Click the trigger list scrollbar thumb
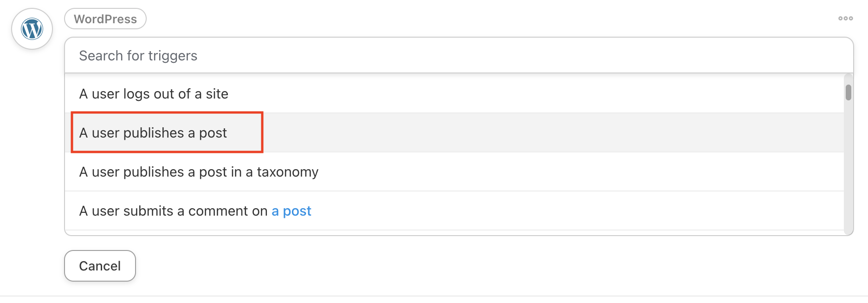 pos(848,92)
